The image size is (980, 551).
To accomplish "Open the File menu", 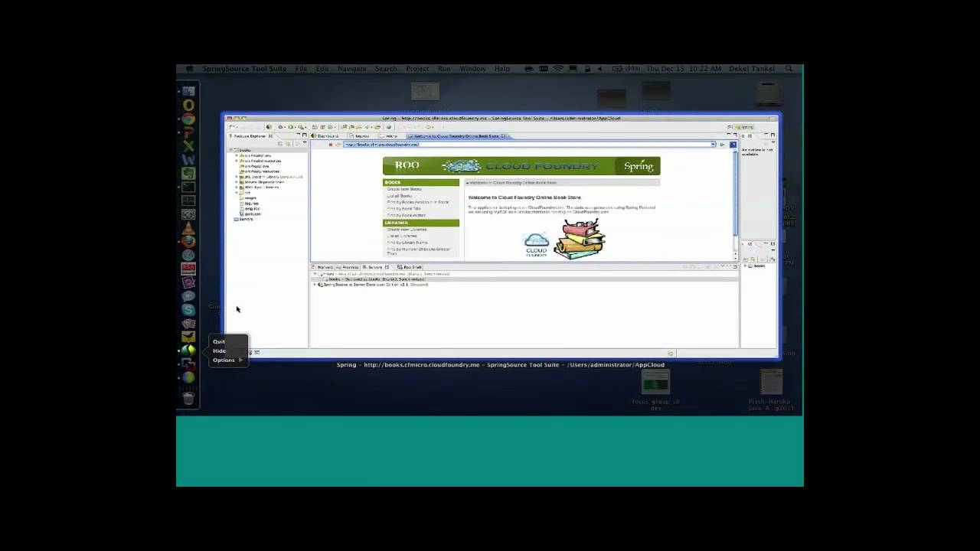I will 302,69.
